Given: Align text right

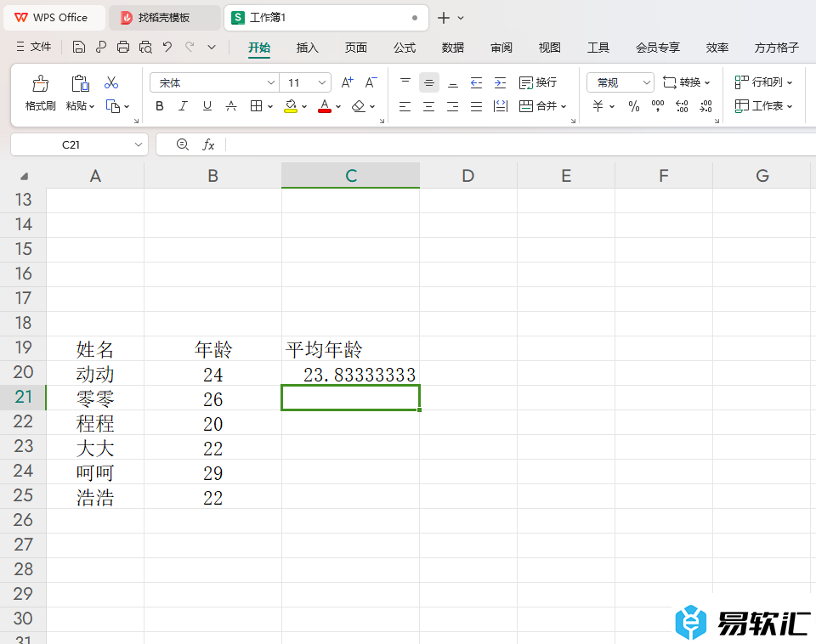Looking at the screenshot, I should point(453,107).
